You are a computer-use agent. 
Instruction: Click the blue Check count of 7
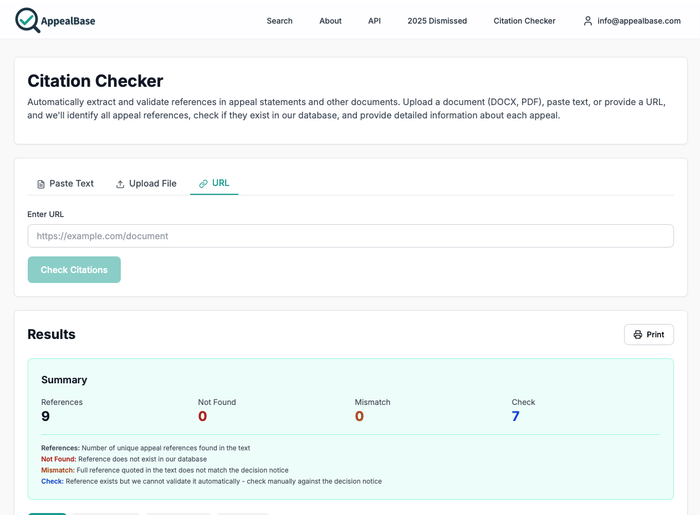tap(516, 416)
